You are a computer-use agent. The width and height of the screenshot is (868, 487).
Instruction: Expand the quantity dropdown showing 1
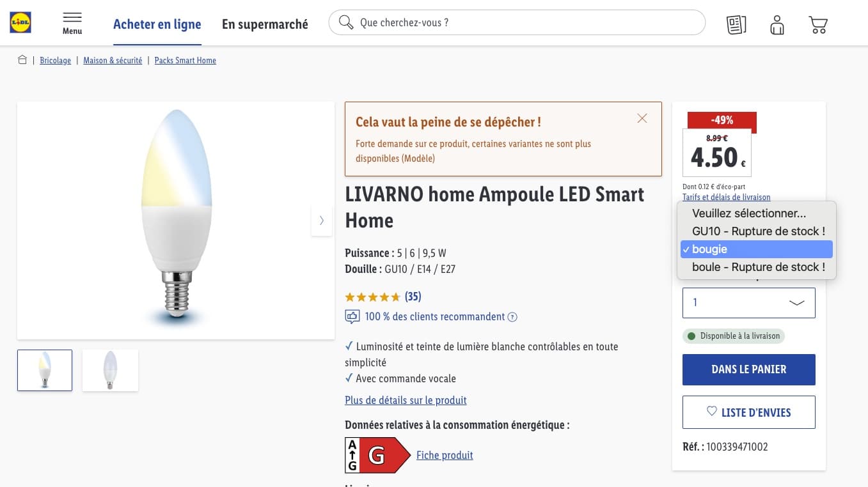[749, 303]
